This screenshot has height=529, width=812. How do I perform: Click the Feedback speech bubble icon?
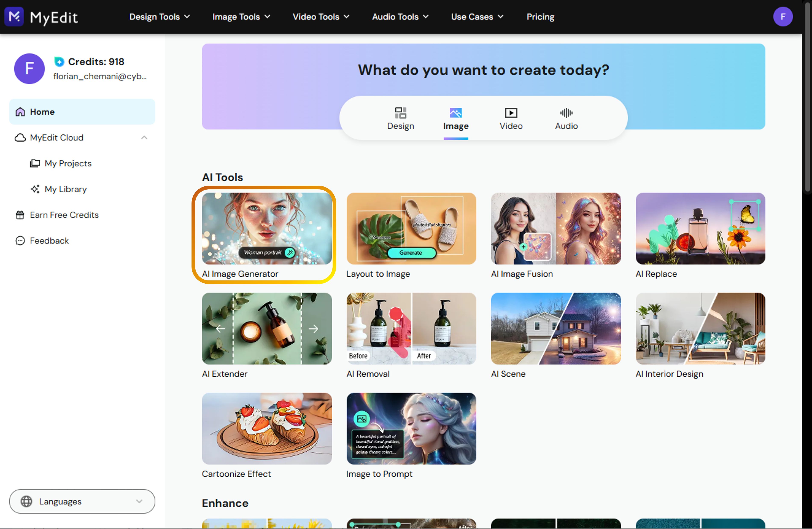click(x=20, y=241)
